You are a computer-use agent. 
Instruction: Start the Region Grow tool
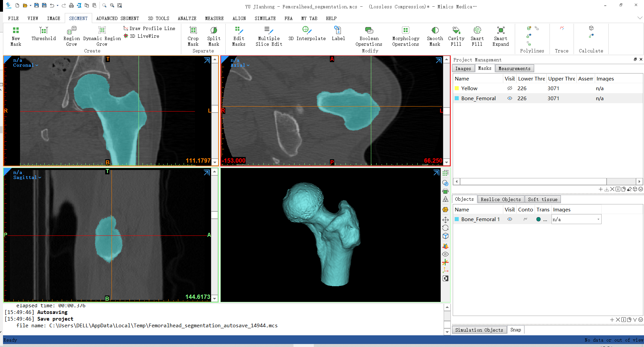pos(71,36)
